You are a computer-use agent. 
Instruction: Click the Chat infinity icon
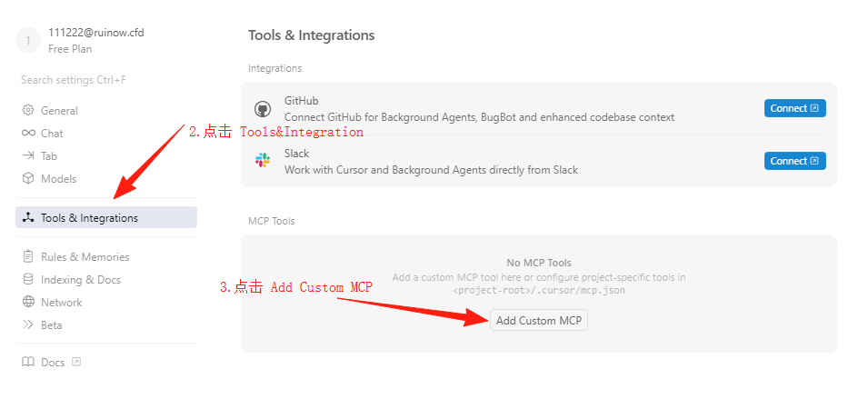coord(27,133)
